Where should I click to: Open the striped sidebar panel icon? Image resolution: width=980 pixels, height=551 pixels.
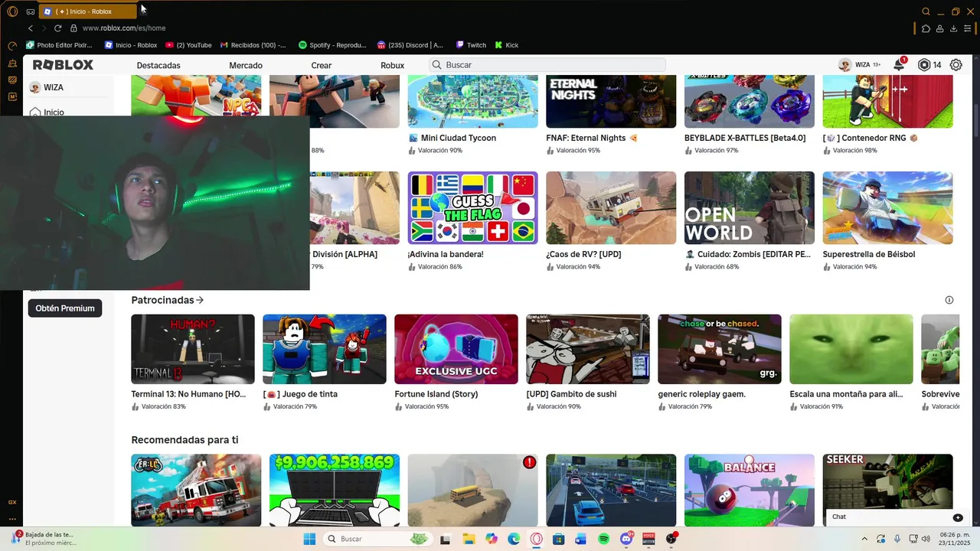click(x=12, y=80)
